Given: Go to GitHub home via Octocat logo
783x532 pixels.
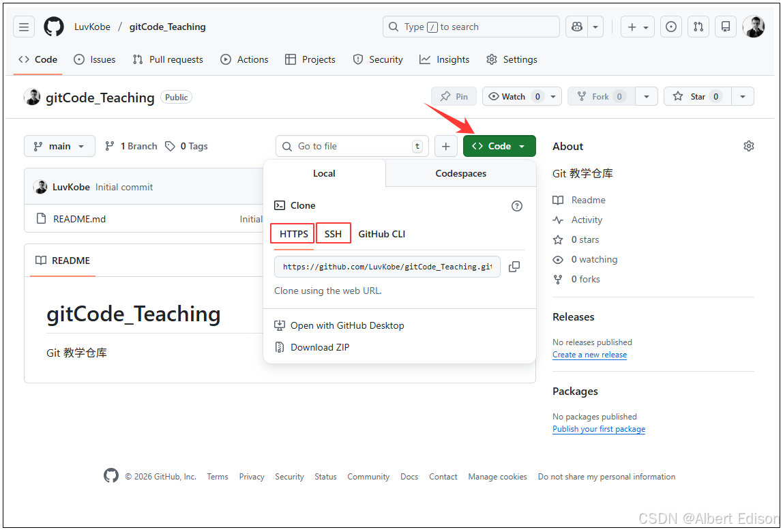Looking at the screenshot, I should tap(53, 27).
